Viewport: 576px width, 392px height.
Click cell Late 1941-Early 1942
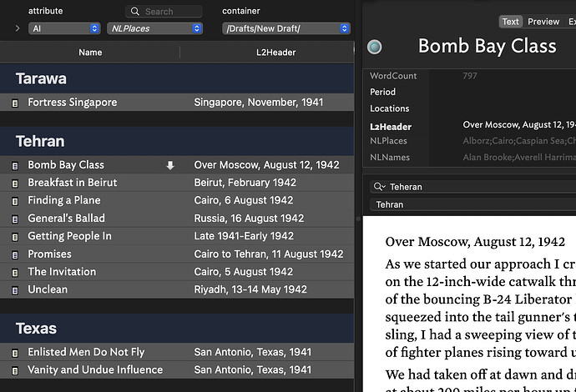point(244,236)
